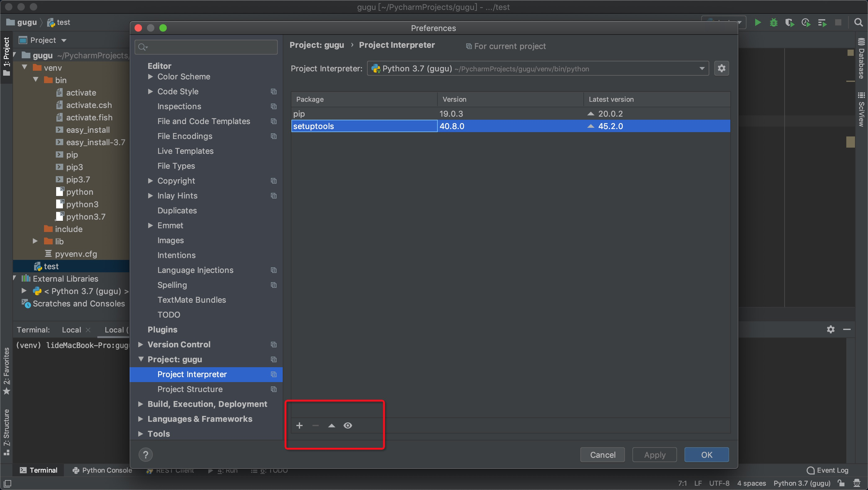The width and height of the screenshot is (868, 490).
Task: Open the Z: Structure tool window
Action: coord(7,432)
